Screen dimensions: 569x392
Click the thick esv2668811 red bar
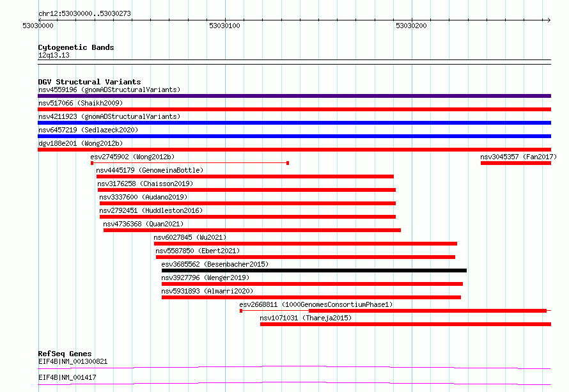click(428, 311)
